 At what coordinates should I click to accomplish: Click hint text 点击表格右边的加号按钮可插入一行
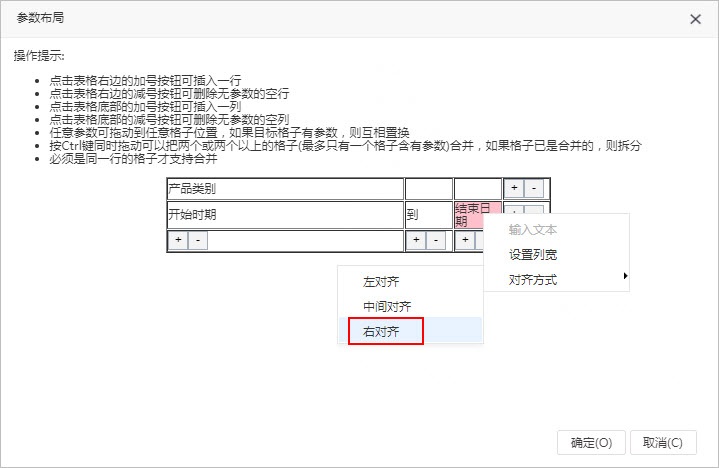point(145,81)
